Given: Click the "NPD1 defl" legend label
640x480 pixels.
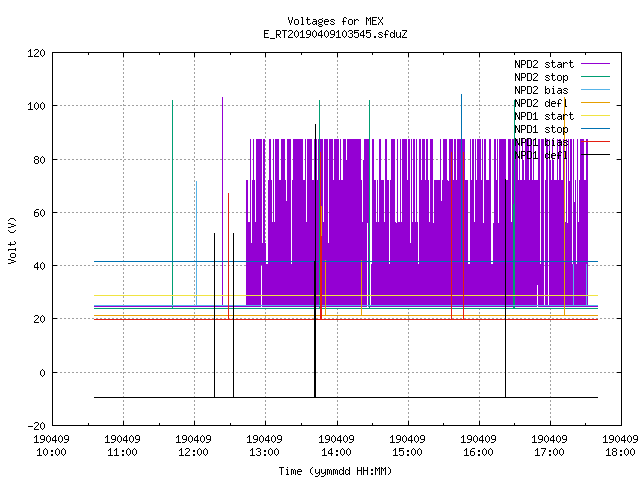Looking at the screenshot, I should (541, 156).
